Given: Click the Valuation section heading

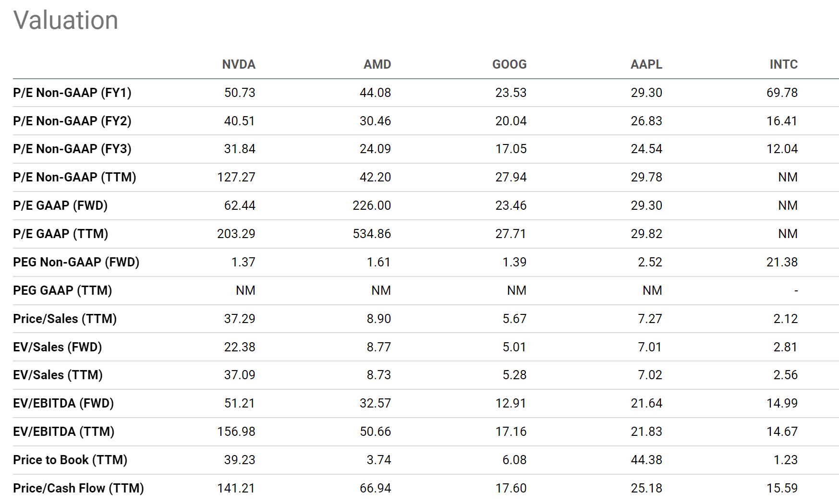Looking at the screenshot, I should tap(66, 20).
